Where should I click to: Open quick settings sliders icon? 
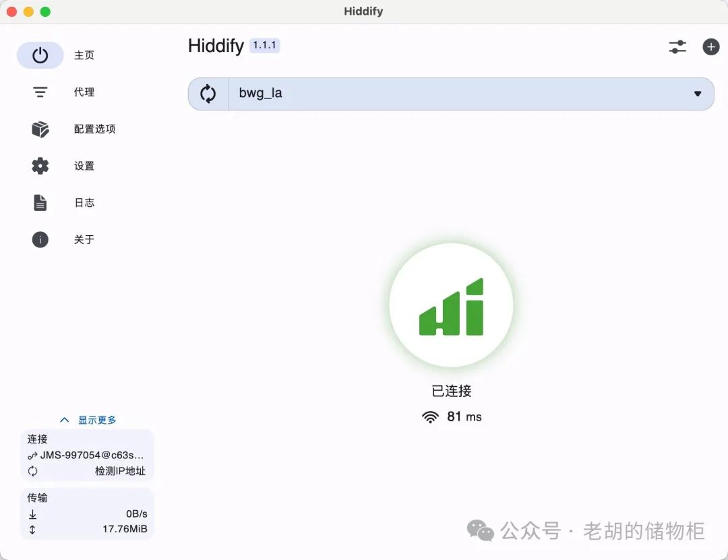click(x=678, y=47)
